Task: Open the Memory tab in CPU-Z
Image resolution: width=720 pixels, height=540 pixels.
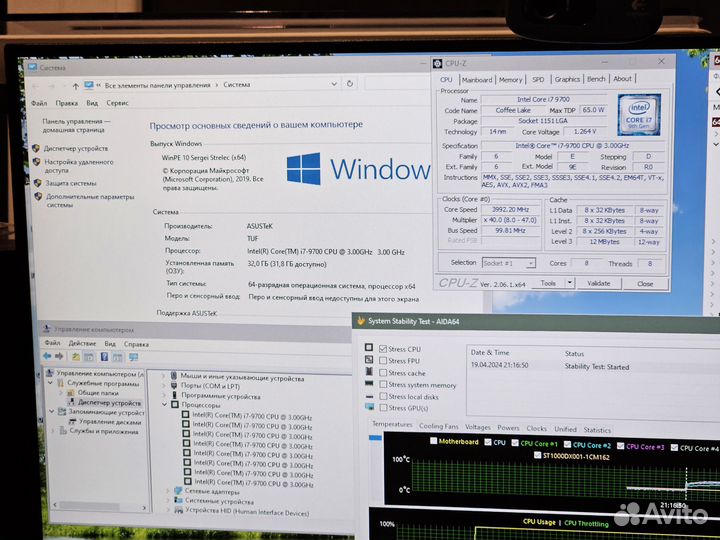Action: click(x=511, y=80)
